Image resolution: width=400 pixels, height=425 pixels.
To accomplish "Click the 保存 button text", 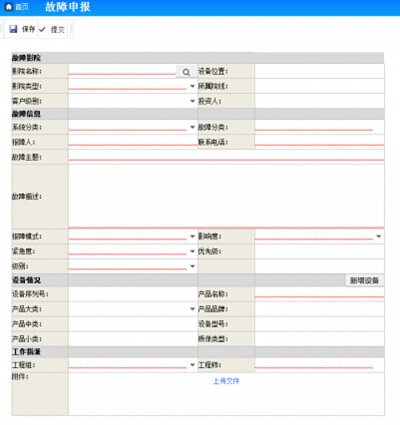I will 28,29.
